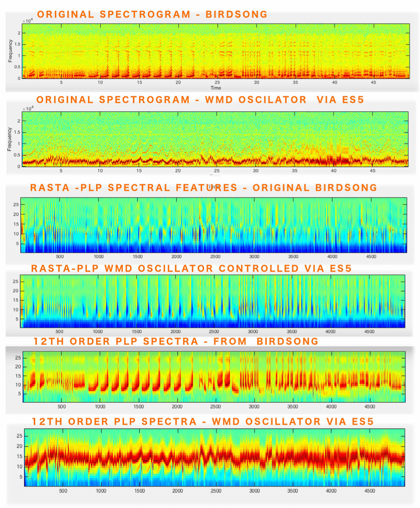
Task: Select the 12th order PLP WMD oscillator plot
Action: coord(214,457)
